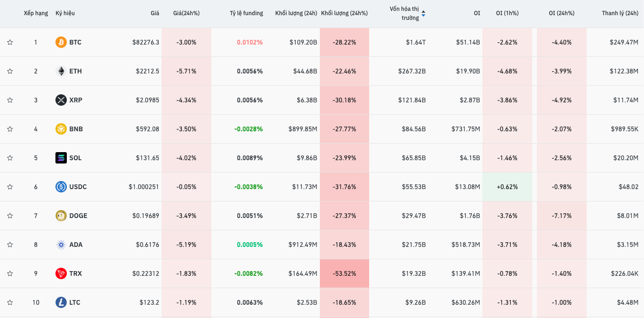
Task: Star BTC as a favorite
Action: [x=10, y=42]
